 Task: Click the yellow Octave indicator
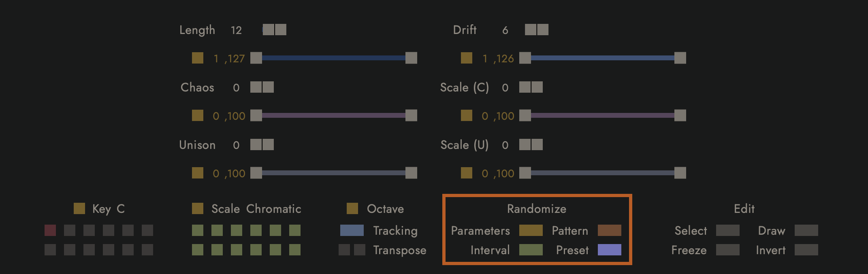tap(352, 208)
